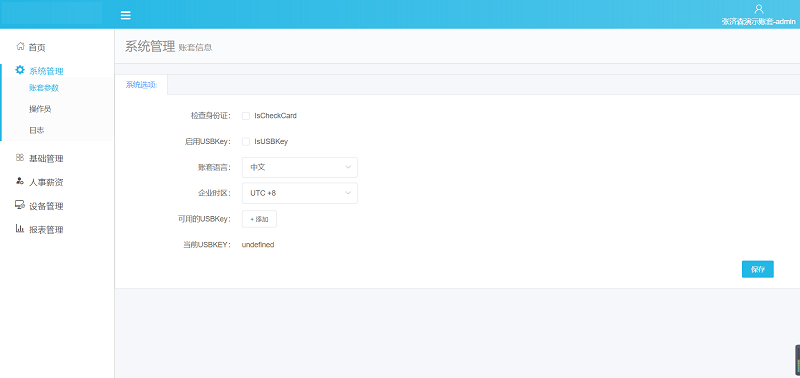
Task: Click the IsUSBKey label text
Action: (x=271, y=141)
